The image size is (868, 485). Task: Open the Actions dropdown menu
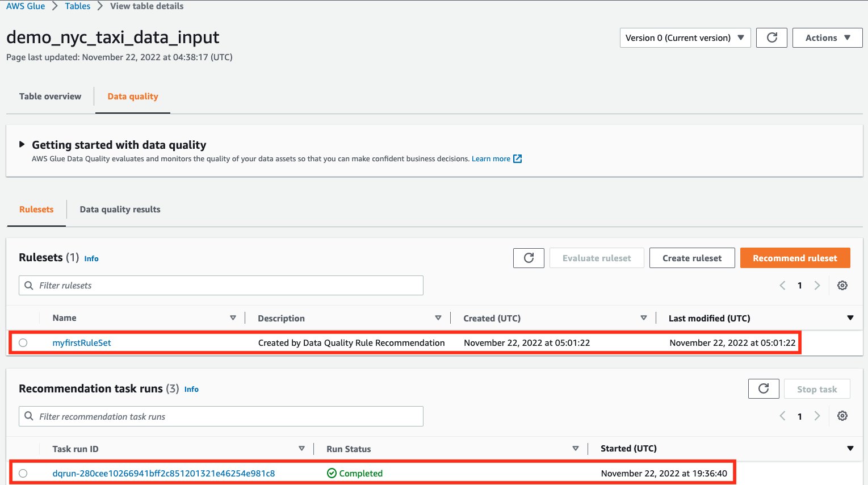827,38
